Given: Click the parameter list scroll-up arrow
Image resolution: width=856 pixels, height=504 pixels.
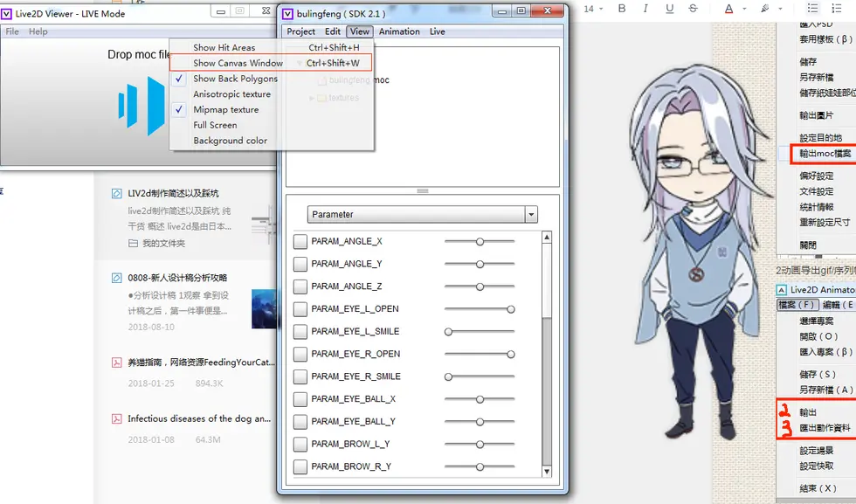Looking at the screenshot, I should point(547,237).
